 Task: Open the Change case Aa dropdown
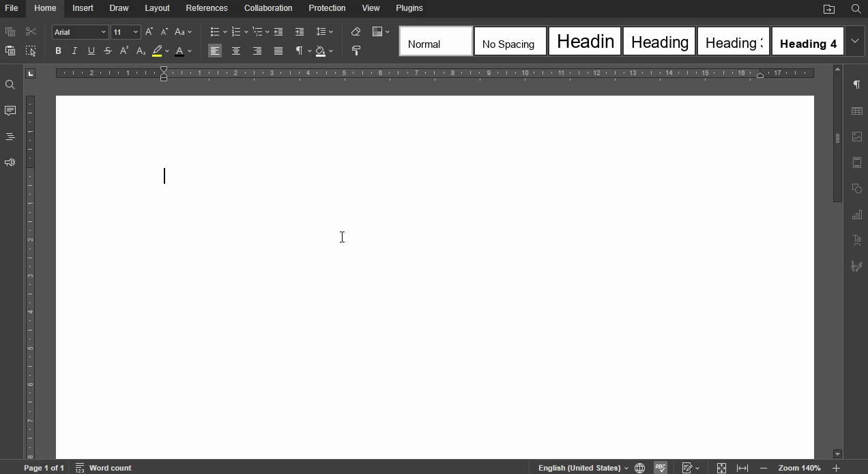pyautogui.click(x=184, y=32)
